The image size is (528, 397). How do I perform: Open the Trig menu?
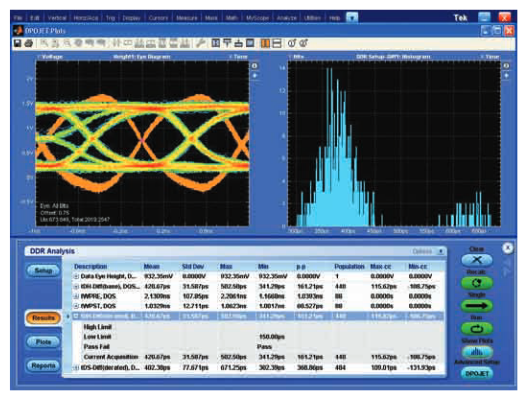pos(110,18)
